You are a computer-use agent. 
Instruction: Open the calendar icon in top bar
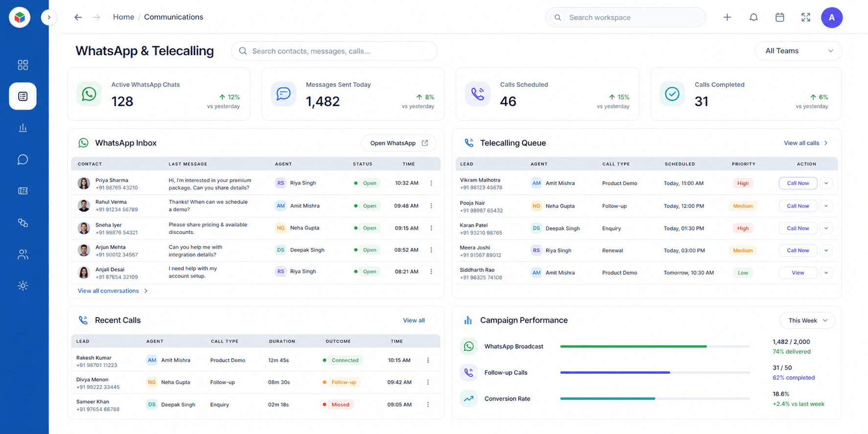coord(780,17)
